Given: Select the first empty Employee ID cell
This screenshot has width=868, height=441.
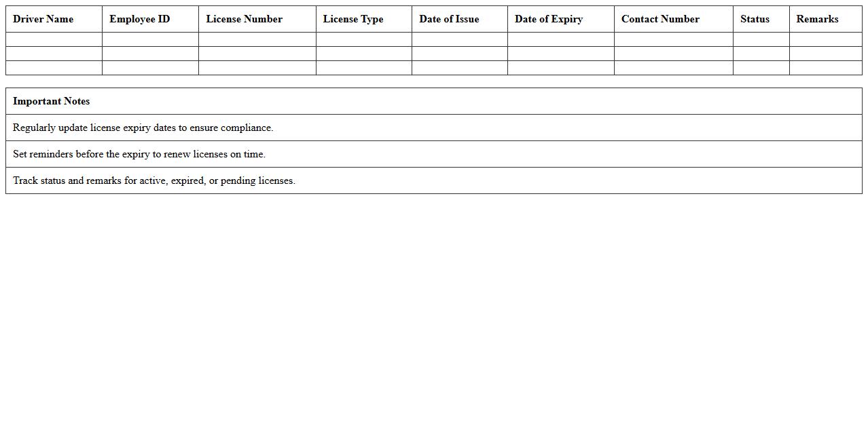Looking at the screenshot, I should [149, 39].
